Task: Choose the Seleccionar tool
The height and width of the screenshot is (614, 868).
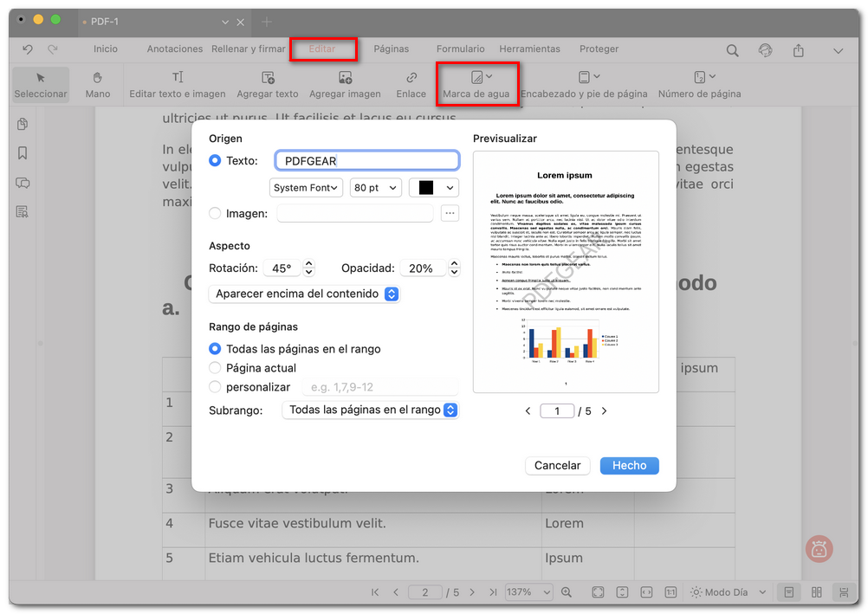Action: [x=41, y=85]
